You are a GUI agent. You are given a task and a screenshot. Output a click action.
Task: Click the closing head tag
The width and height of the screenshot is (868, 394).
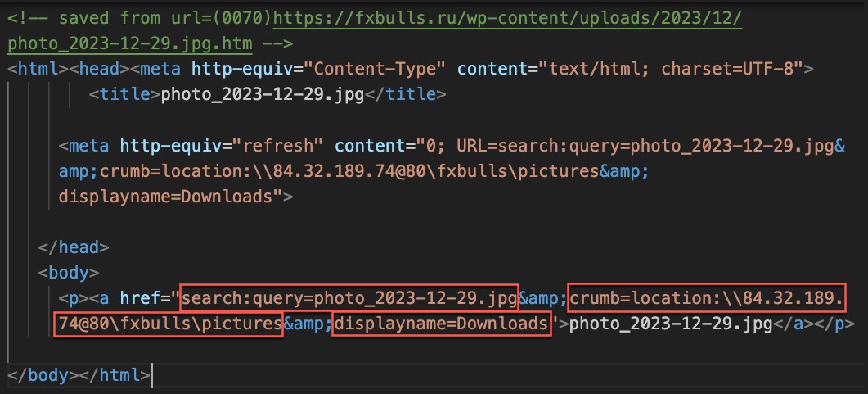pyautogui.click(x=74, y=247)
